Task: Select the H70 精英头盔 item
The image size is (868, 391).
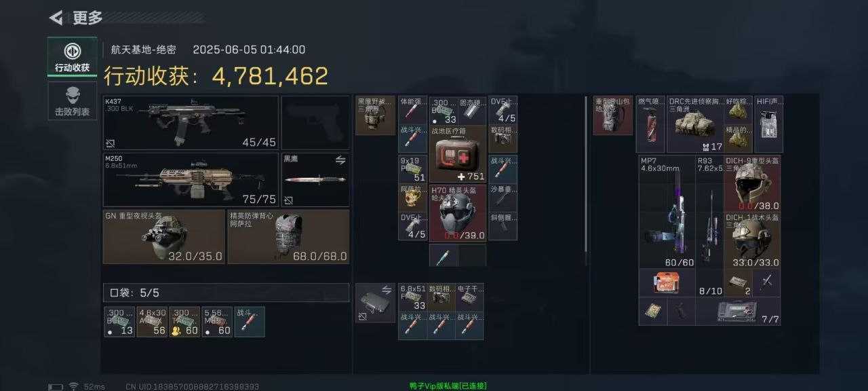Action: coord(458,212)
